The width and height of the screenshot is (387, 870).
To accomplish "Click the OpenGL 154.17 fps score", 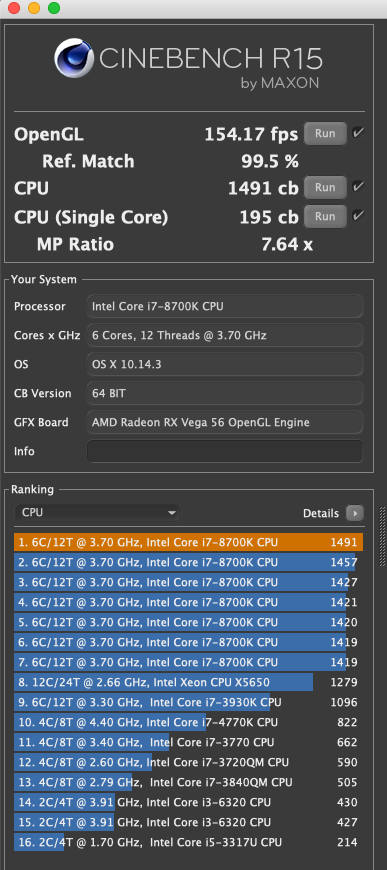I will 252,134.
